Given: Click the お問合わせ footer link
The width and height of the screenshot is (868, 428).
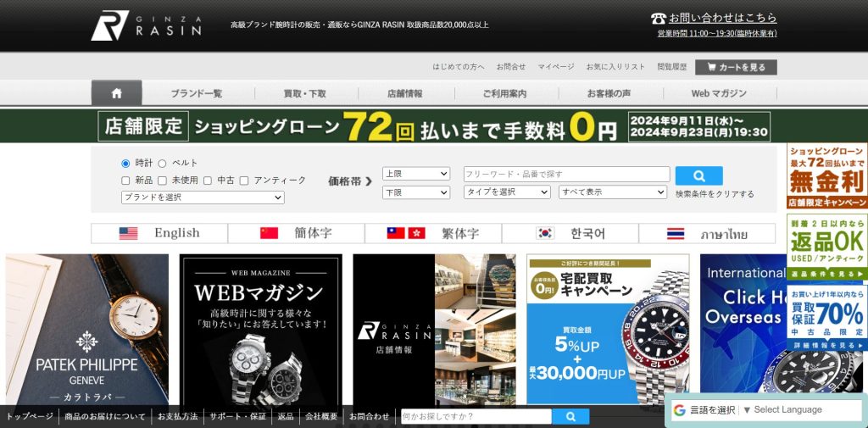Looking at the screenshot, I should click(370, 416).
